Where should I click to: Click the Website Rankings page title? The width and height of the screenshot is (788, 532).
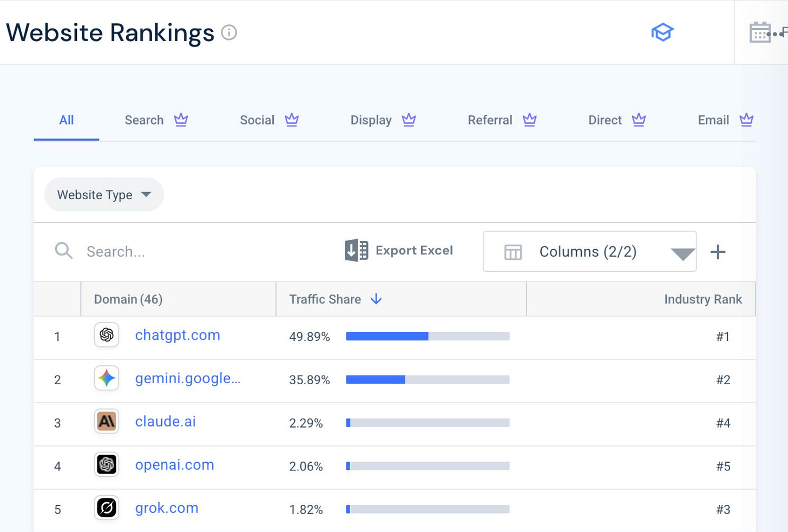click(110, 33)
